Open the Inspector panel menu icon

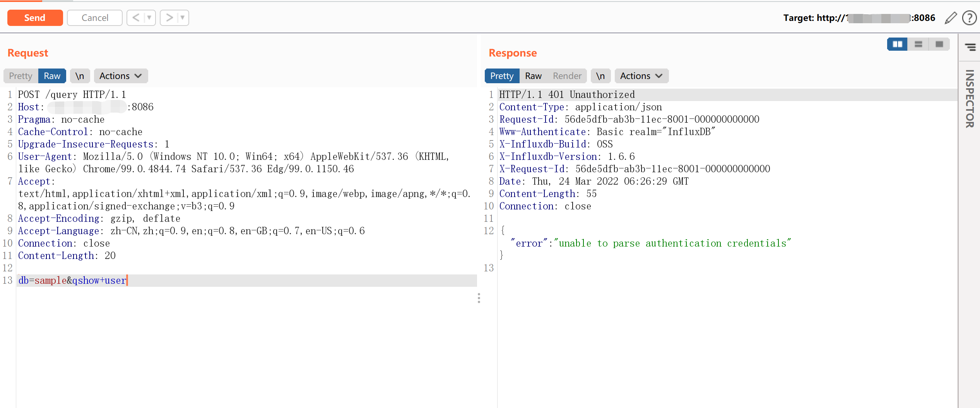[x=970, y=47]
